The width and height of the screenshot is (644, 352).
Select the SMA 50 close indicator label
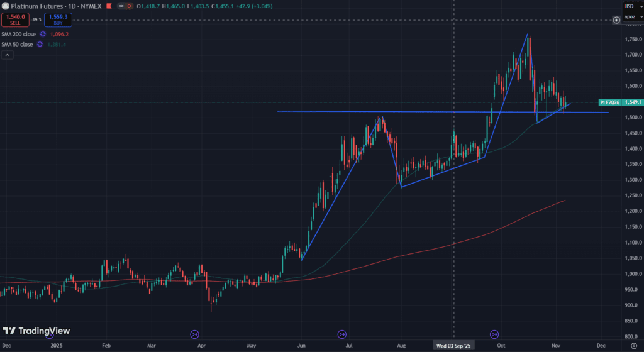17,44
